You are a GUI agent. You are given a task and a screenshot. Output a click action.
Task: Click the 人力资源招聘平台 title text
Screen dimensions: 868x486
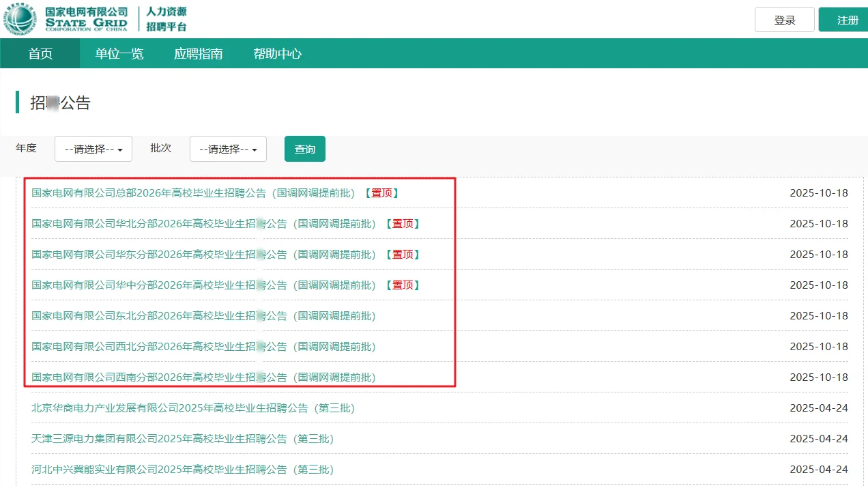(x=167, y=19)
